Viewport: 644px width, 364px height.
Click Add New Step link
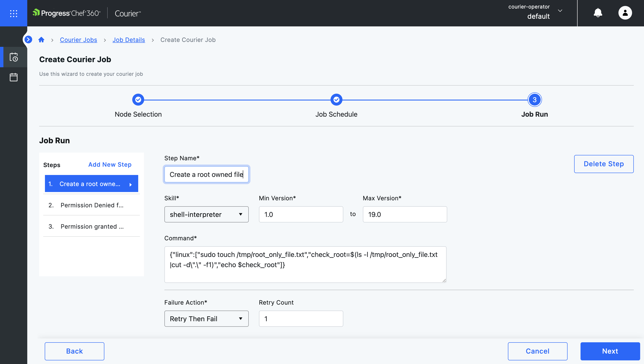(110, 165)
